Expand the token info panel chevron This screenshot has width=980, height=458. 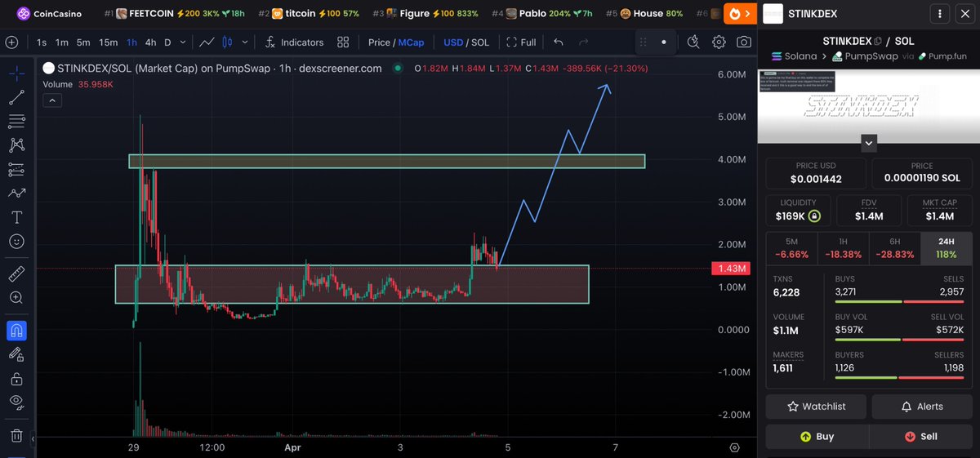point(869,143)
